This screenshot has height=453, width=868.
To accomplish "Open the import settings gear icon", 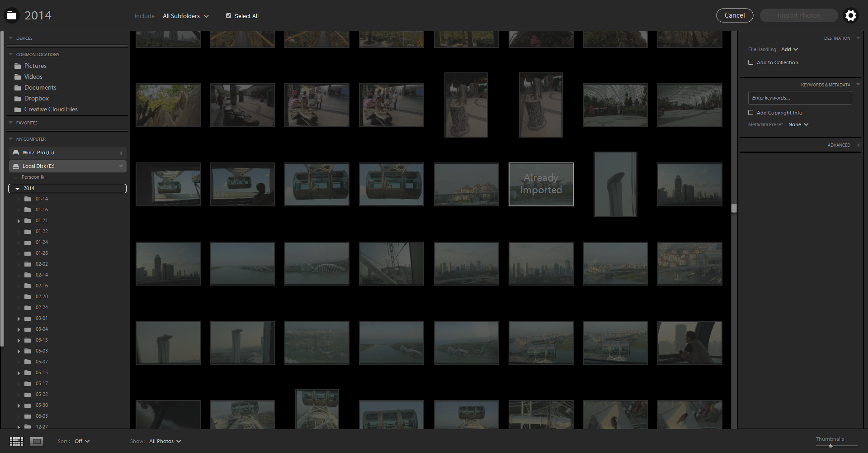I will 850,15.
